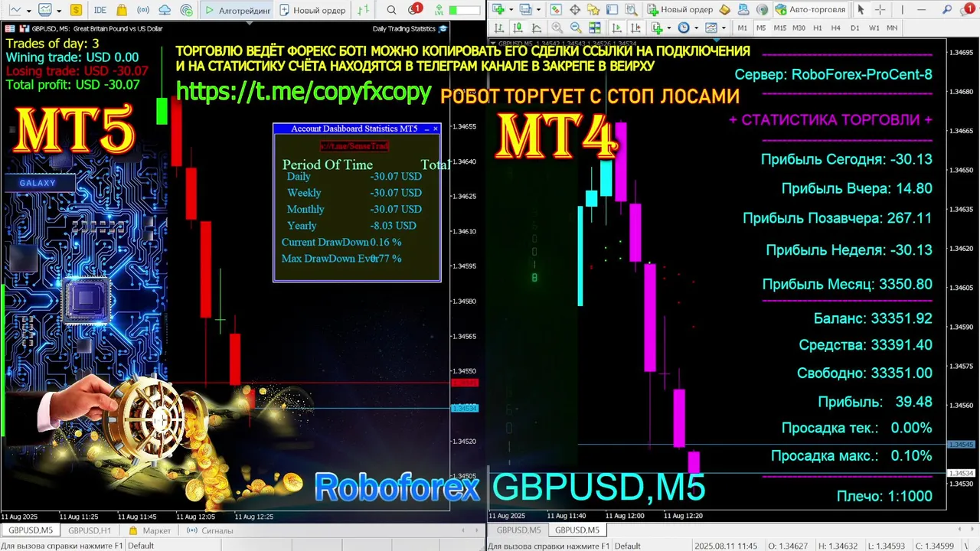This screenshot has width=980, height=551.
Task: Open MT4 Terminal panel icon
Action: coord(612,9)
